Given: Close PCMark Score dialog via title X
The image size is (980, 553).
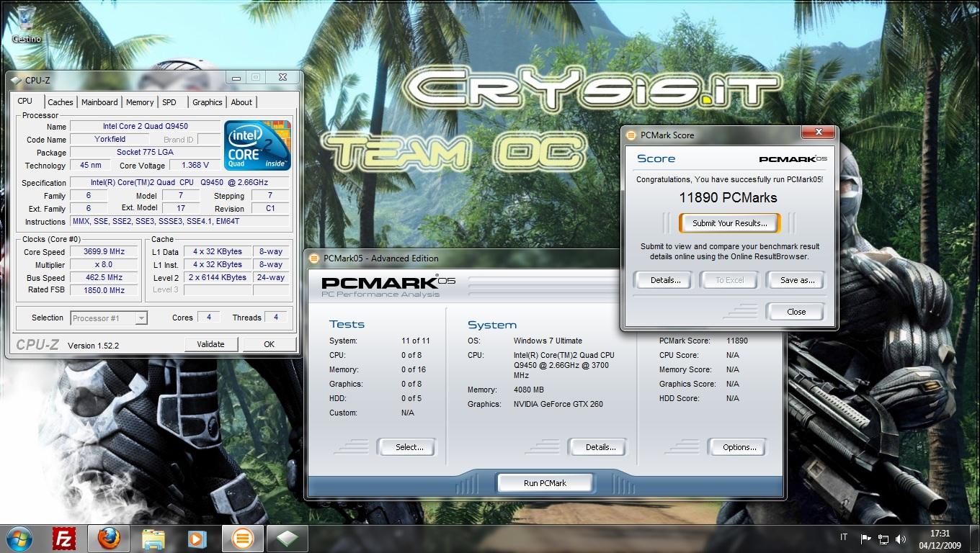Looking at the screenshot, I should pos(818,132).
